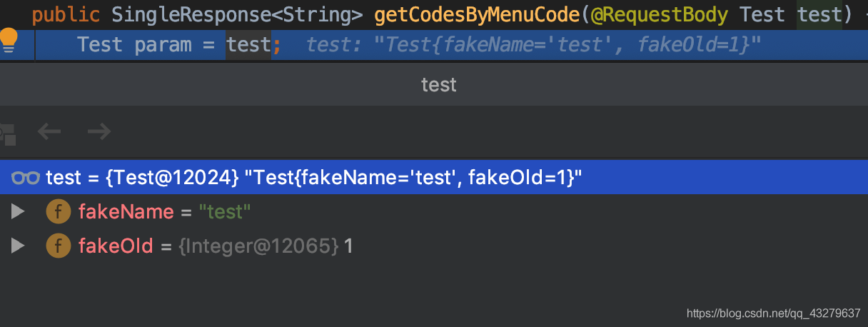Click the forward navigation arrow
Screen dimensions: 868x327
click(x=99, y=131)
